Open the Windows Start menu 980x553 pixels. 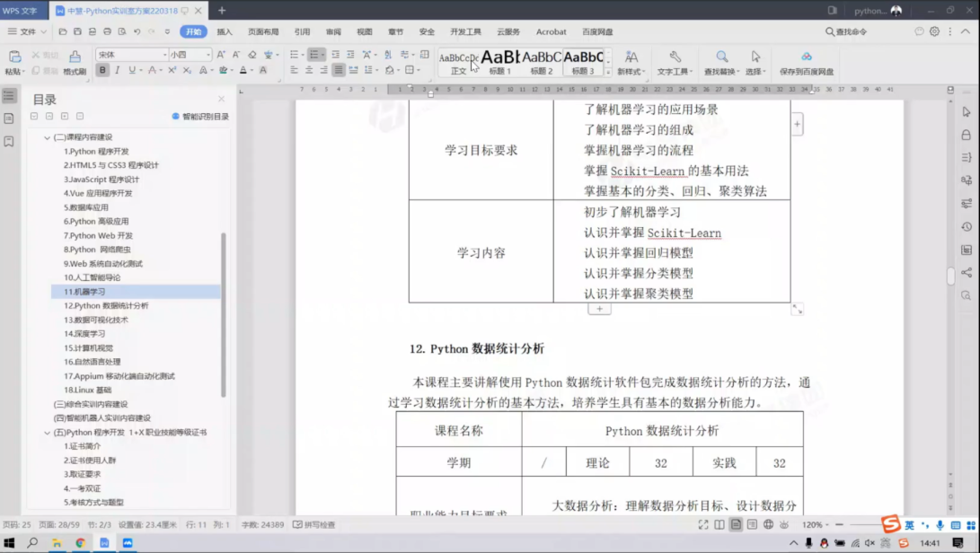point(9,543)
